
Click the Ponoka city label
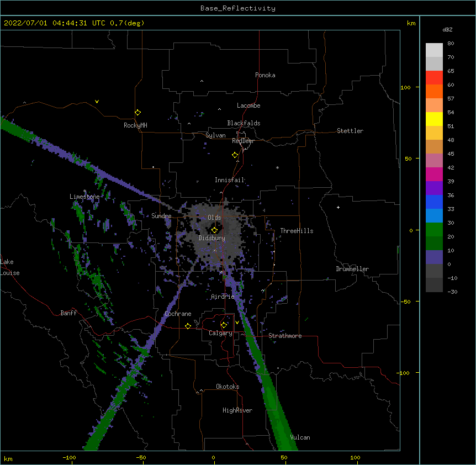pos(265,75)
